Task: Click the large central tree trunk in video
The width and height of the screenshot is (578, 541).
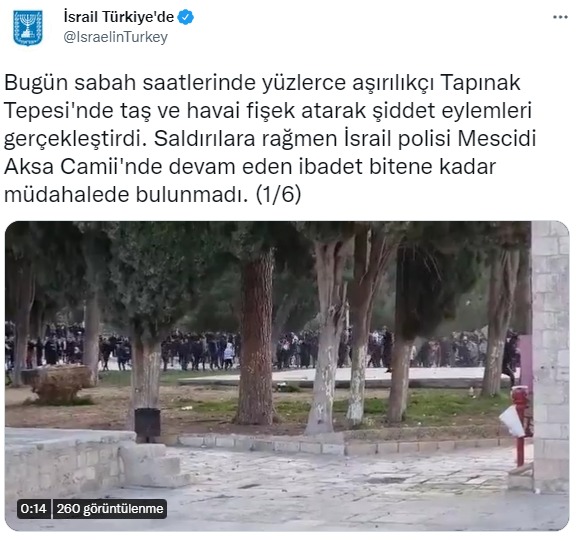Action: point(257,335)
